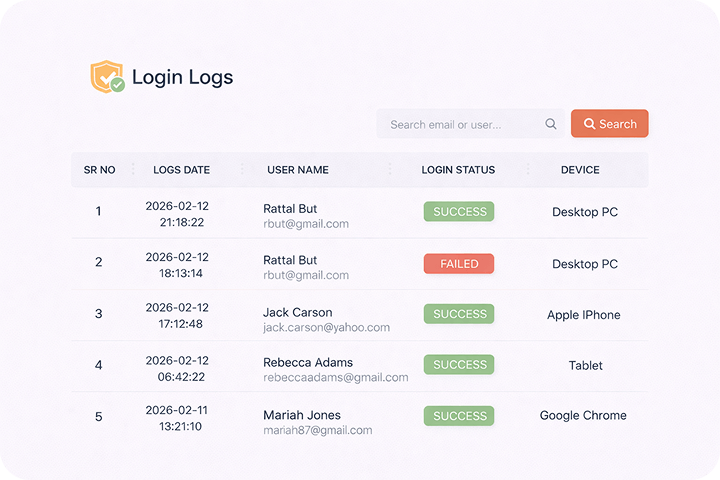Click the USER NAME column header
720x480 pixels.
298,170
